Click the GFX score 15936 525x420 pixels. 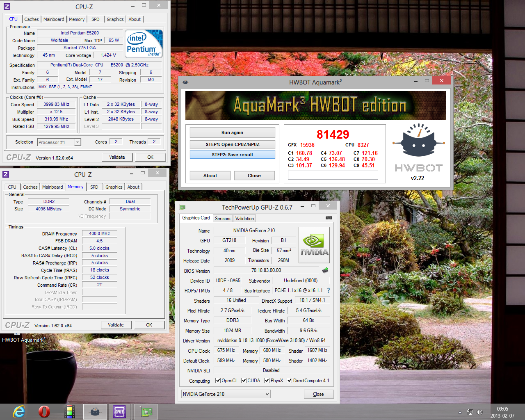(307, 145)
